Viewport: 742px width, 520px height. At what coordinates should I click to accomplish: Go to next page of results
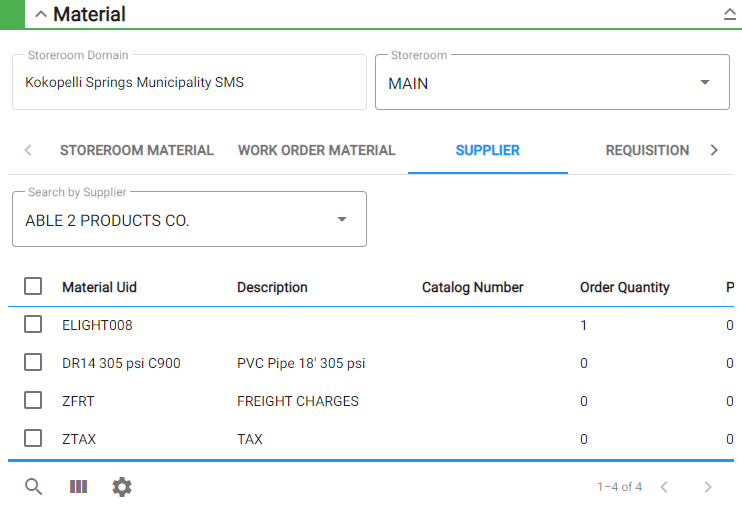(708, 487)
